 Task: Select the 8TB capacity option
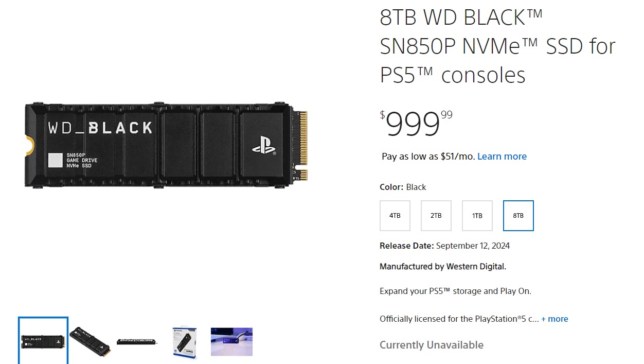[518, 216]
